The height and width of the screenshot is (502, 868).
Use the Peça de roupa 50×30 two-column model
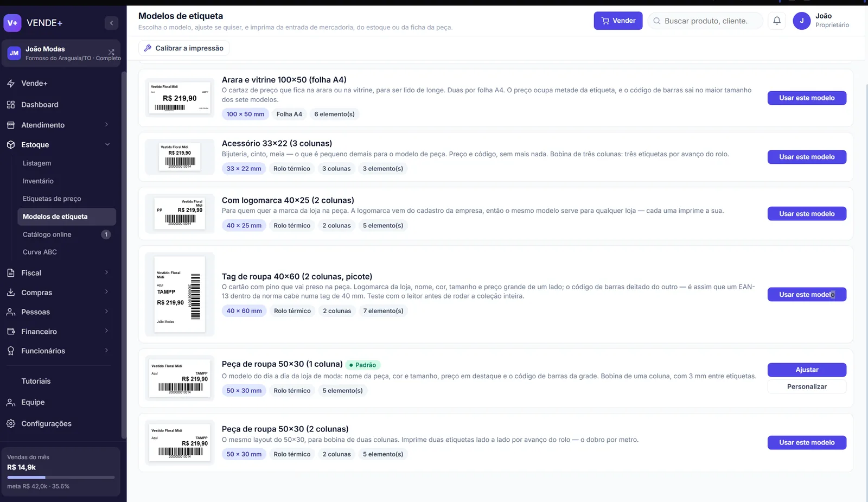807,443
